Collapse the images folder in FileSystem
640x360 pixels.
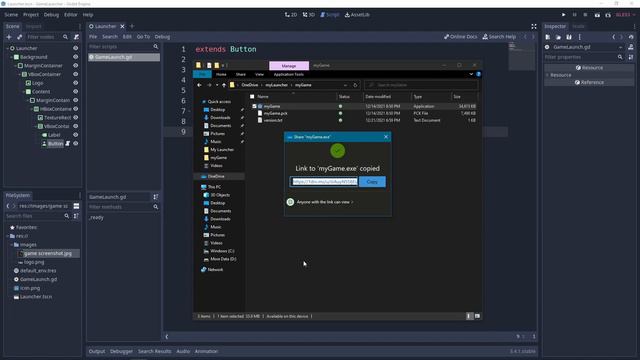(x=11, y=244)
